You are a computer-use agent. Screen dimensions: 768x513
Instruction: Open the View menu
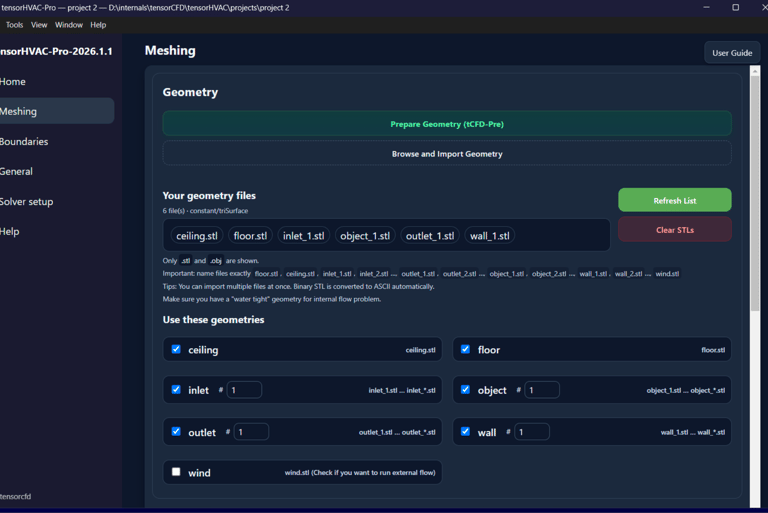click(x=39, y=25)
